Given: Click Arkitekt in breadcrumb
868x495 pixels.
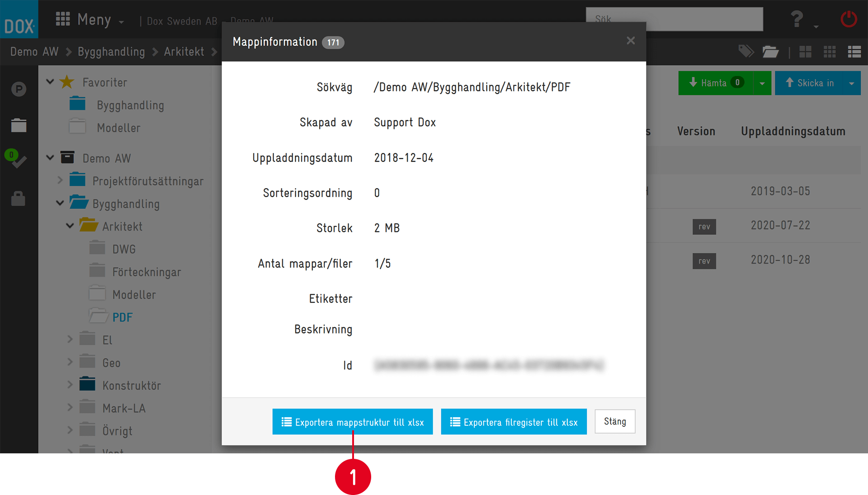Looking at the screenshot, I should click(x=184, y=52).
